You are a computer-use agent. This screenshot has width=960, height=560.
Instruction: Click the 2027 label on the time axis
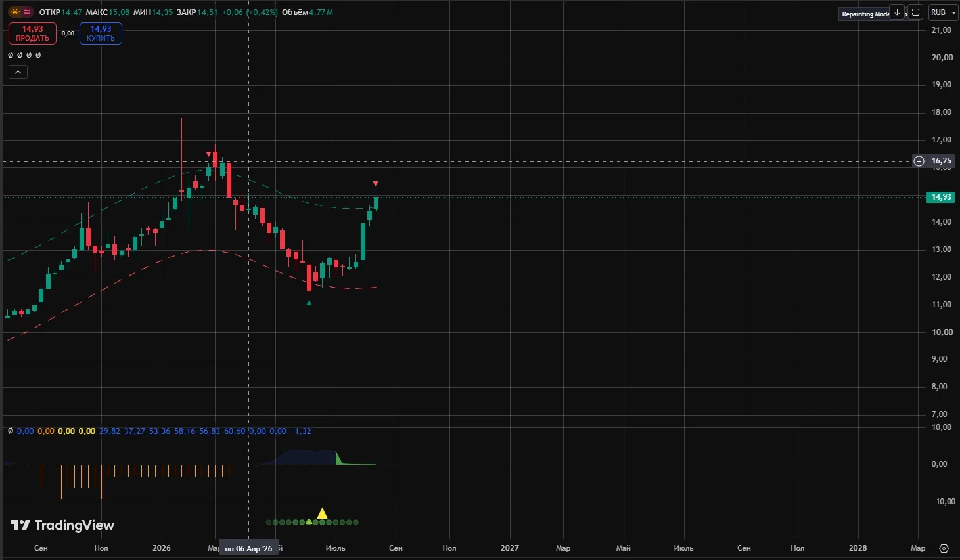[x=509, y=548]
